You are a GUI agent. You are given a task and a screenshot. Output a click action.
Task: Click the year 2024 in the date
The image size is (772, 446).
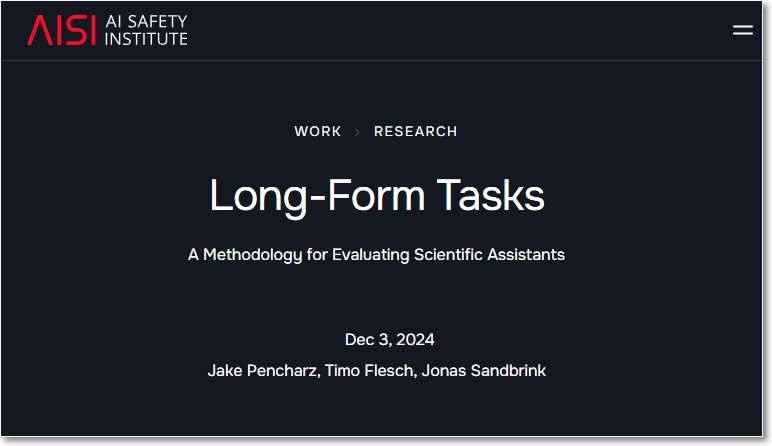tap(415, 340)
